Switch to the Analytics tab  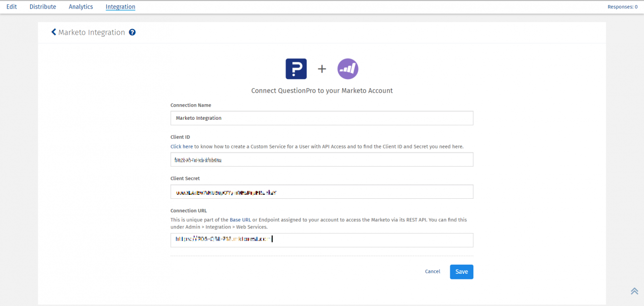coord(80,7)
